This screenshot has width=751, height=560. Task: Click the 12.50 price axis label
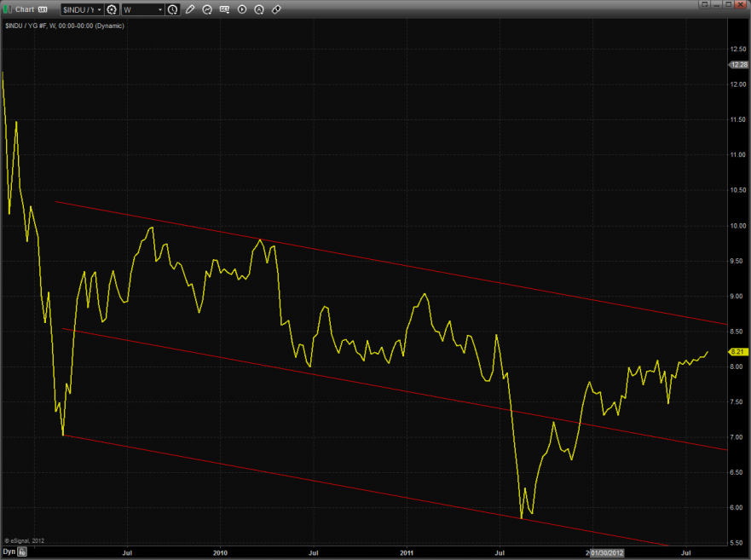737,49
